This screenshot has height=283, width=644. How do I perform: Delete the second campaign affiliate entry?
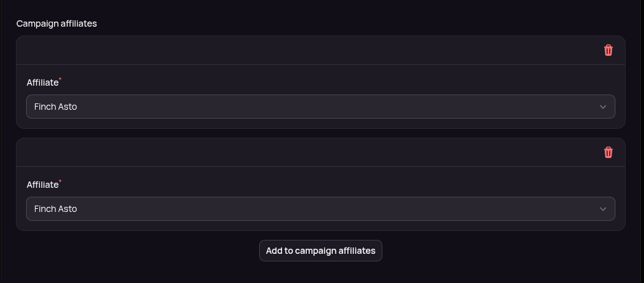tap(608, 152)
